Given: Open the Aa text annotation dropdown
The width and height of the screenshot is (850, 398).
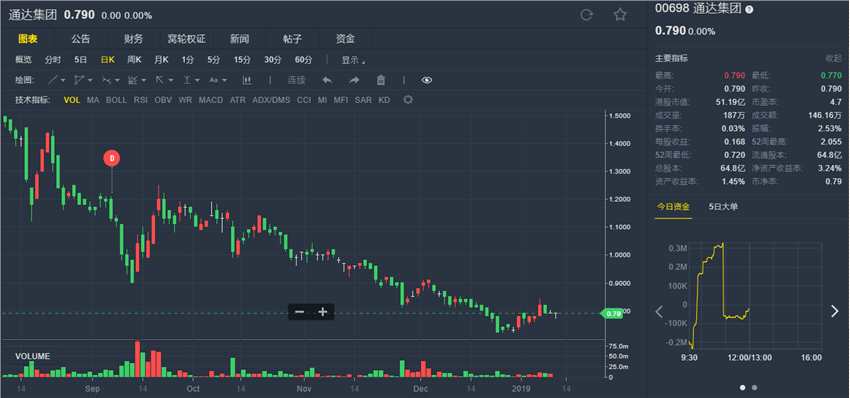Looking at the screenshot, I should coord(218,80).
